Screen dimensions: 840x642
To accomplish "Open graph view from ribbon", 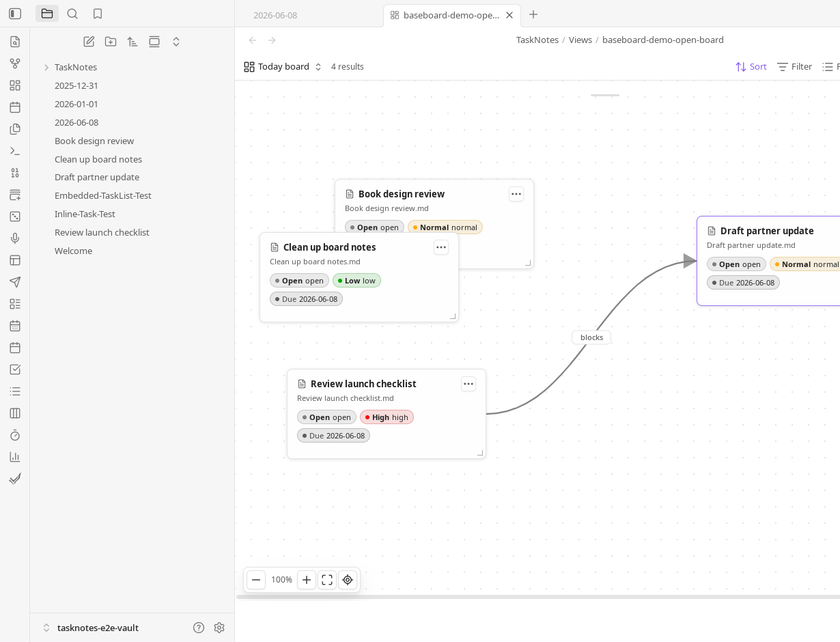I will [x=15, y=64].
